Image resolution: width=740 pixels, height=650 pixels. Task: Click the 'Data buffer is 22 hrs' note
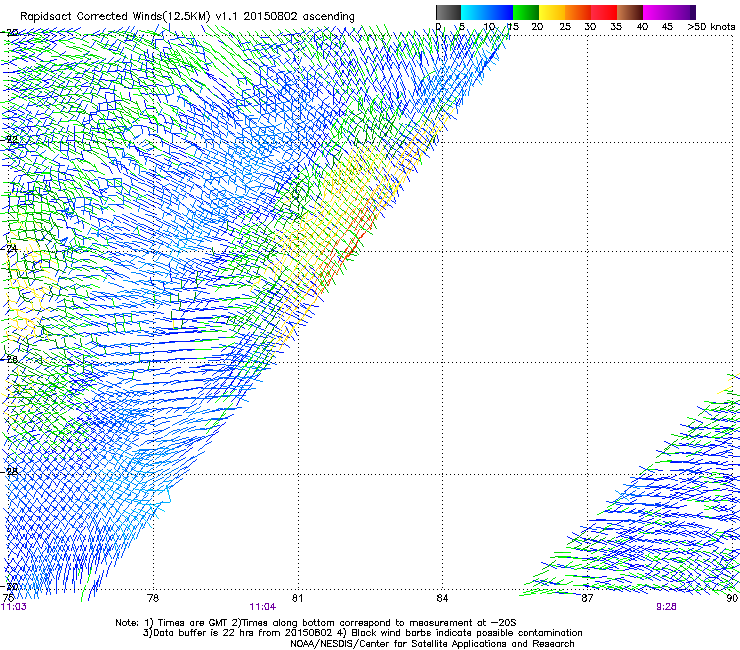click(x=362, y=633)
